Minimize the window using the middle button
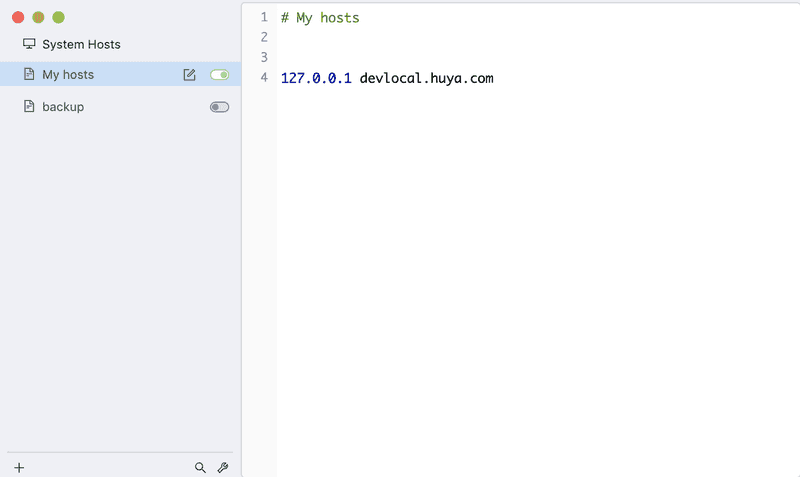 tap(38, 18)
